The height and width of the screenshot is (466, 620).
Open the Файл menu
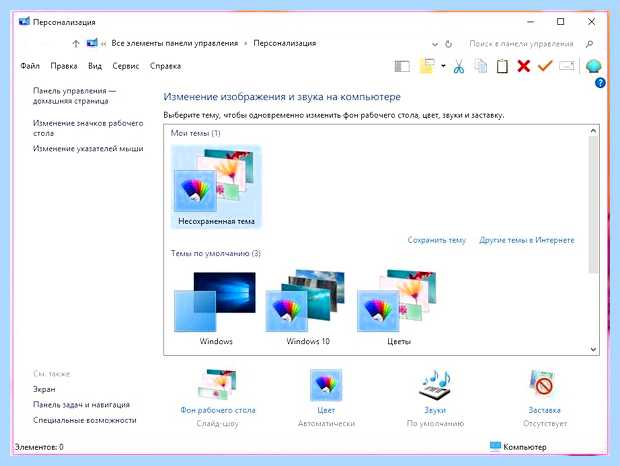tap(30, 66)
